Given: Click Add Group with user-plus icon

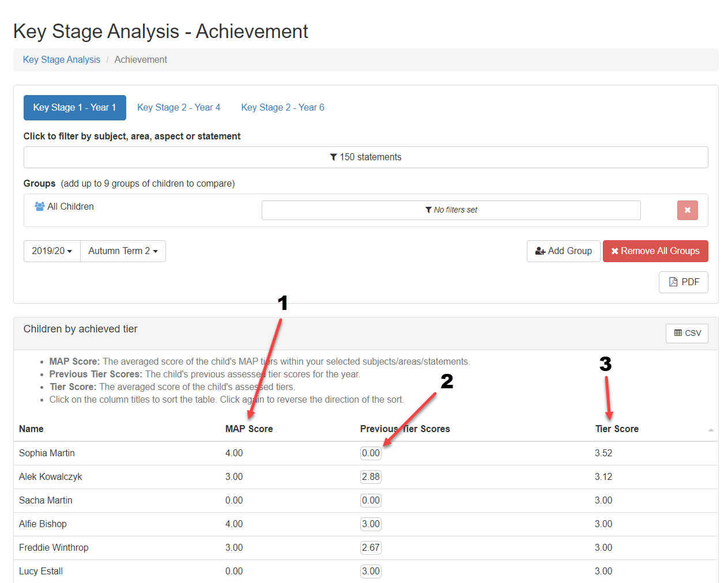Looking at the screenshot, I should [x=563, y=251].
